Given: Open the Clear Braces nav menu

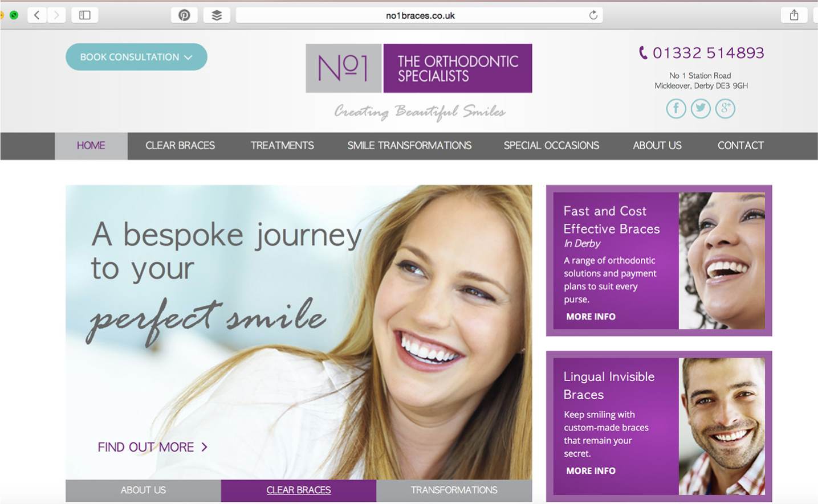Looking at the screenshot, I should click(180, 146).
